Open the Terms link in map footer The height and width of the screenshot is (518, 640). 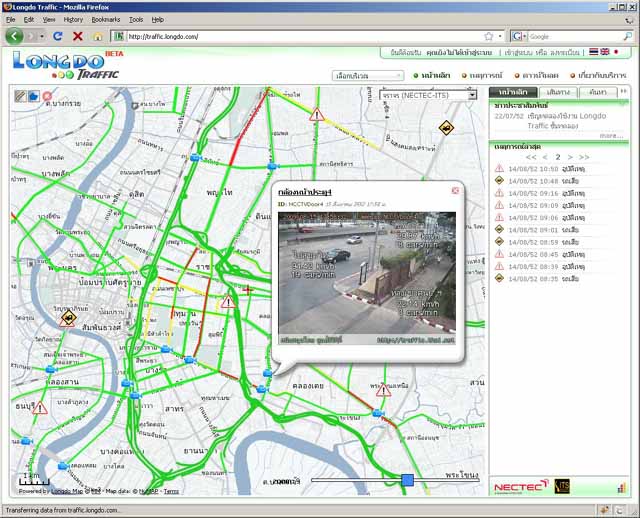coord(171,491)
